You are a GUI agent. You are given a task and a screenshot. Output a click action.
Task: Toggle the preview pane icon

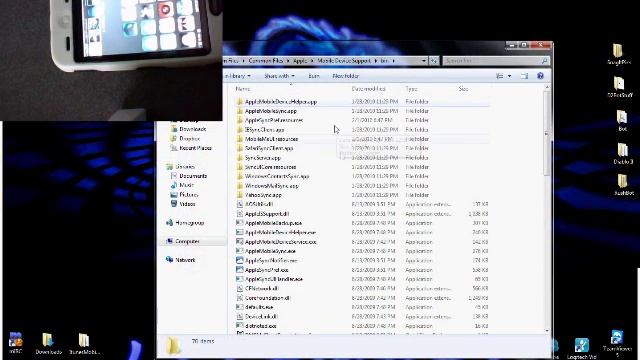(x=524, y=76)
